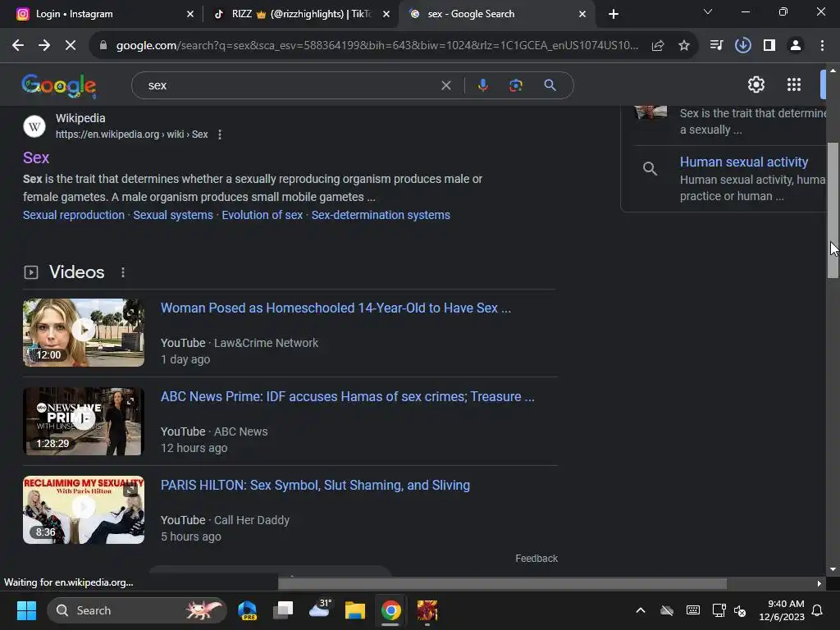The height and width of the screenshot is (630, 840).
Task: Open the Wikipedia Sex result title
Action: click(x=36, y=157)
